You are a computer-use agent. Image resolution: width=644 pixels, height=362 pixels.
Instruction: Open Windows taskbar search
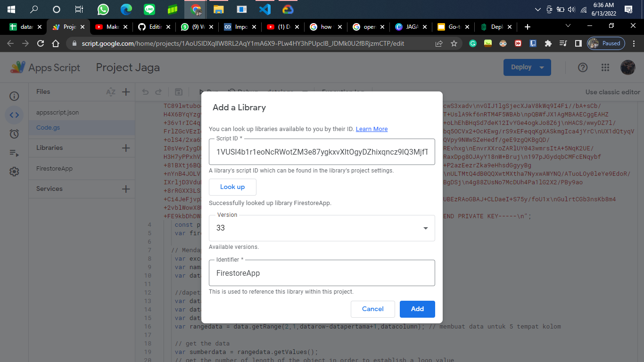pos(34,9)
